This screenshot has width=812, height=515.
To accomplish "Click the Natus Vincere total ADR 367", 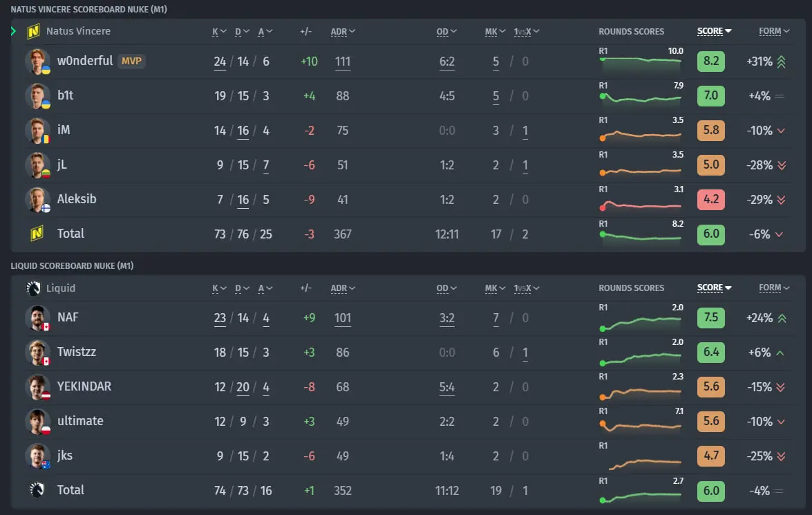I will [x=342, y=234].
